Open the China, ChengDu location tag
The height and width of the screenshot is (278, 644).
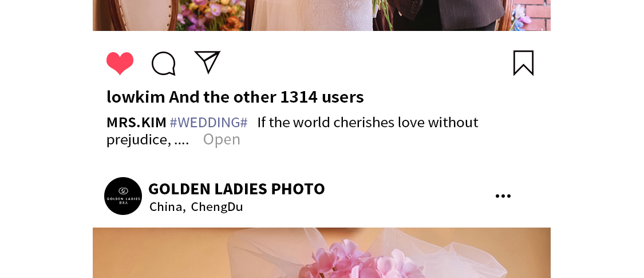coord(196,207)
